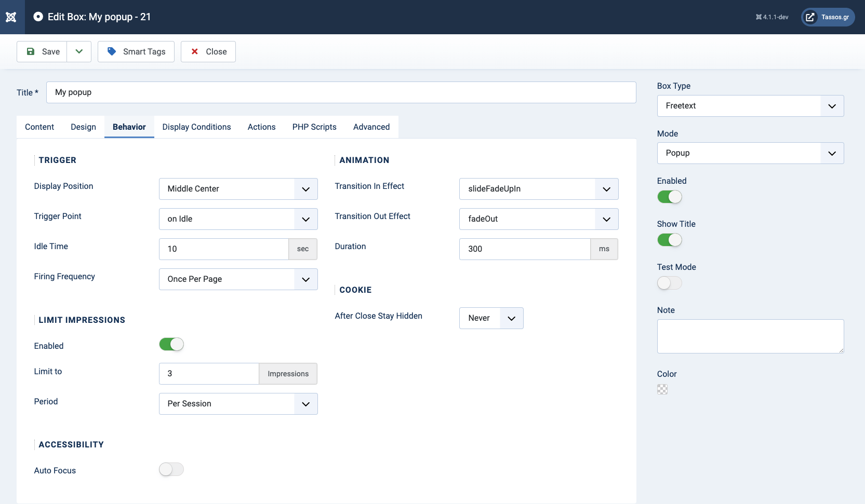Click the COOKIE section heading
Viewport: 865px width, 504px height.
point(355,290)
